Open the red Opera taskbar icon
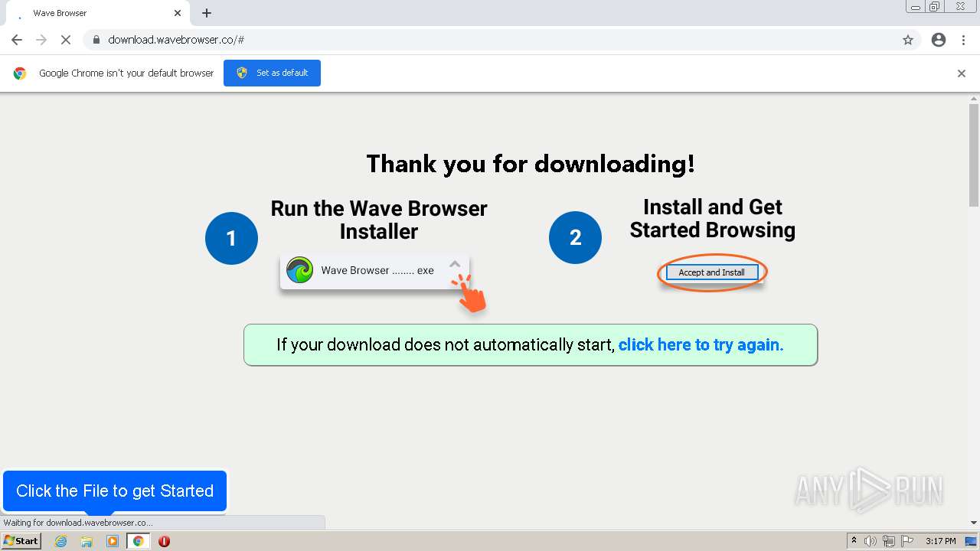This screenshot has width=980, height=551. [164, 541]
